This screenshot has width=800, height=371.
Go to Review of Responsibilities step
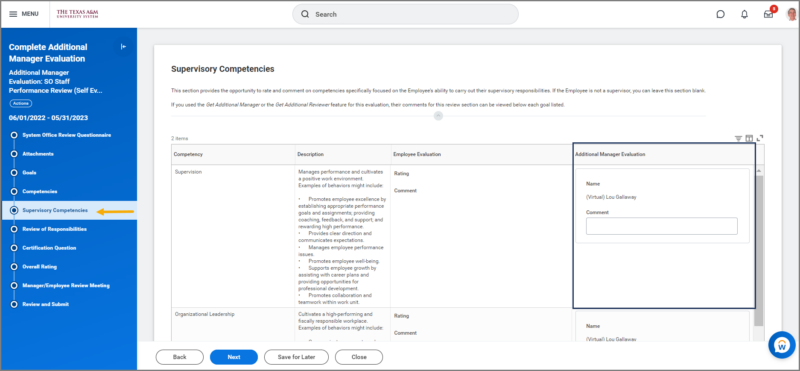pos(54,229)
